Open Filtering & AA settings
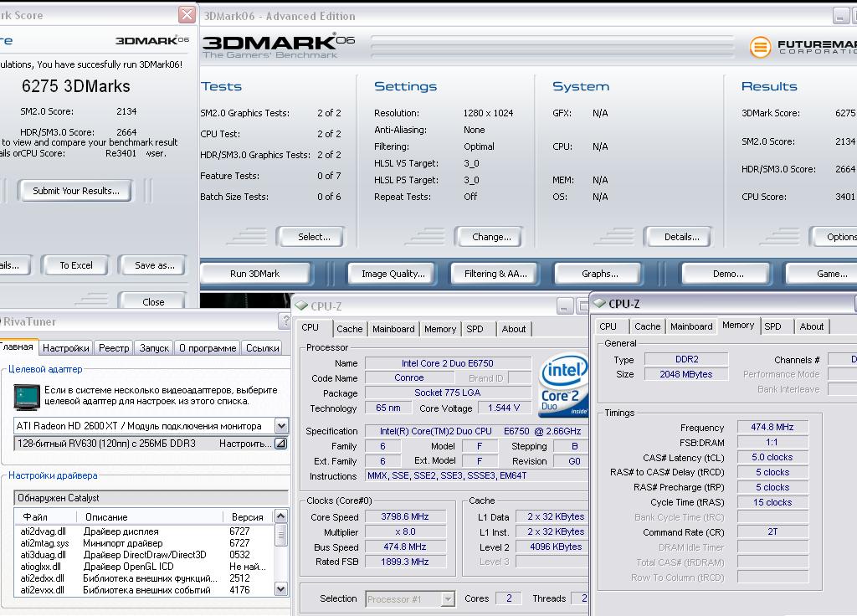 (x=495, y=274)
